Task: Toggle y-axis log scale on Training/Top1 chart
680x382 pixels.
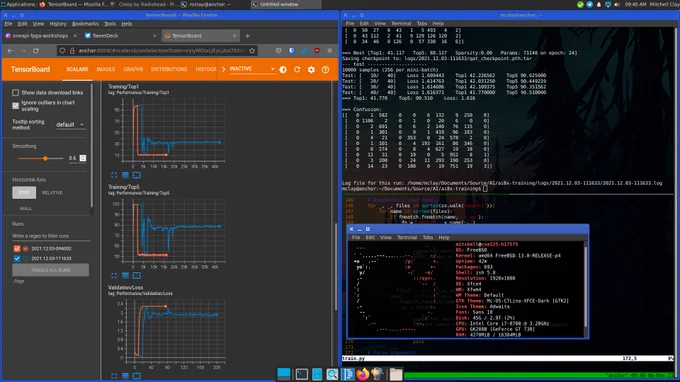Action: point(125,175)
